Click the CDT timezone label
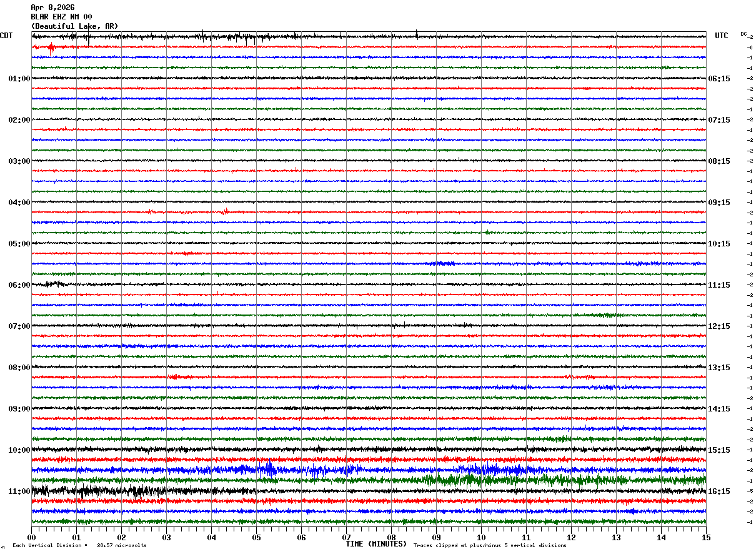 click(x=6, y=36)
